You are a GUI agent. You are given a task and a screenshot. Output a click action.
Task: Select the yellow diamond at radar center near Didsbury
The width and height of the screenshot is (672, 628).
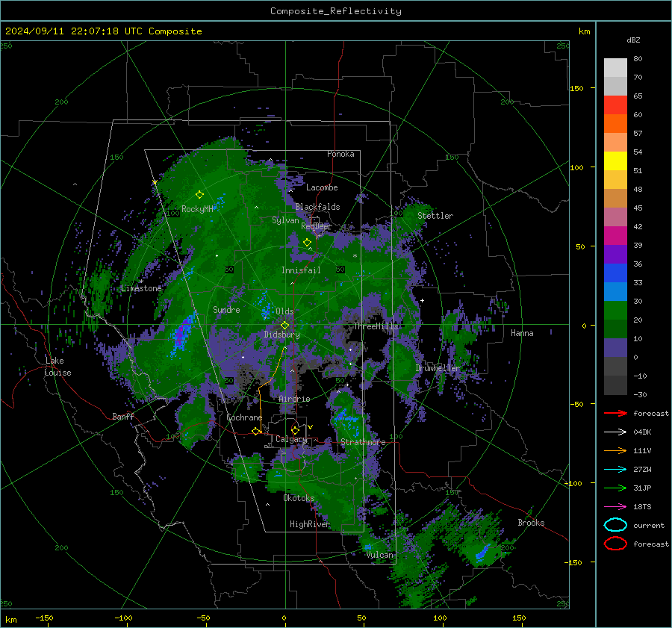click(x=284, y=326)
